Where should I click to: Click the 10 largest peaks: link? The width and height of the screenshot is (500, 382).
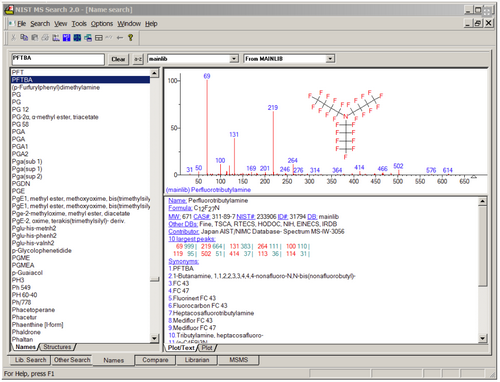point(192,239)
